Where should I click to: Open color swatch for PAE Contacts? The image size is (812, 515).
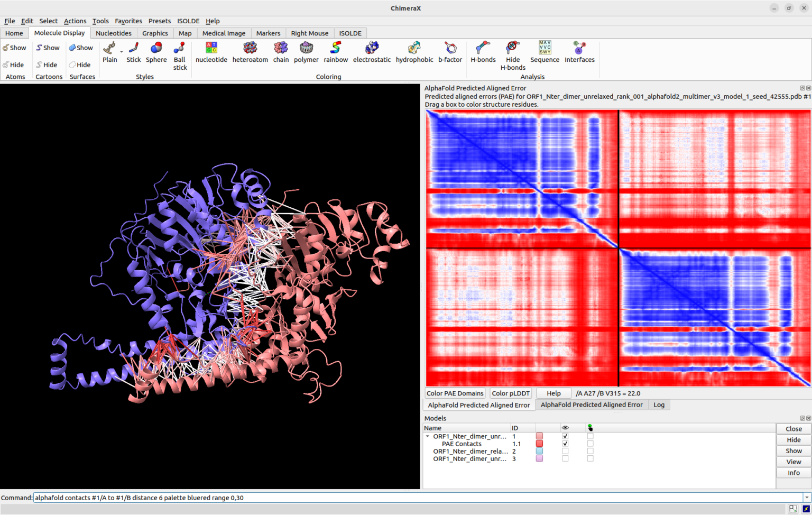[x=539, y=444]
